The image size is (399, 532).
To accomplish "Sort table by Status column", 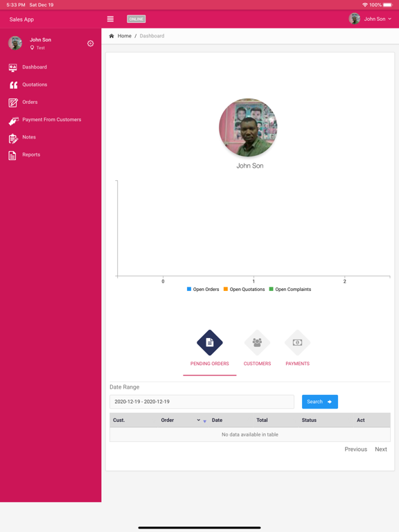I will click(309, 420).
